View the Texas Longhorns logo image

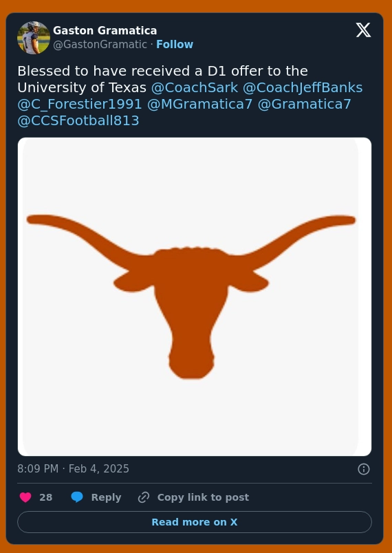pos(195,296)
